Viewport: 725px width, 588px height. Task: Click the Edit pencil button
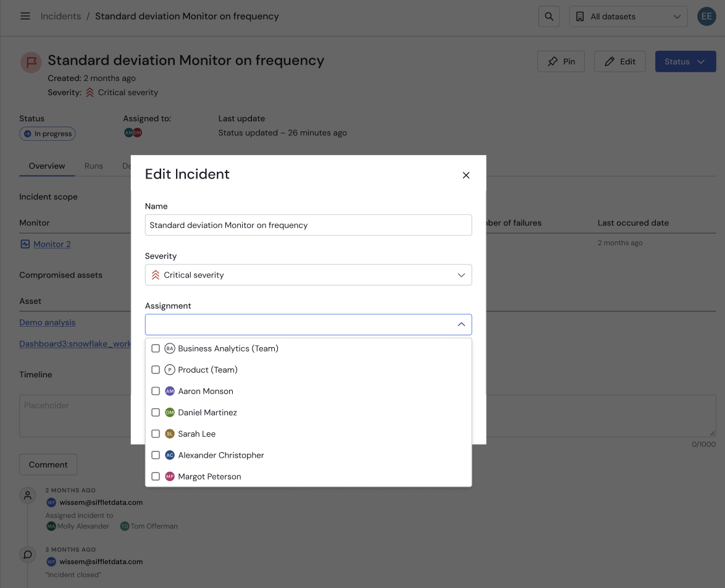(619, 62)
